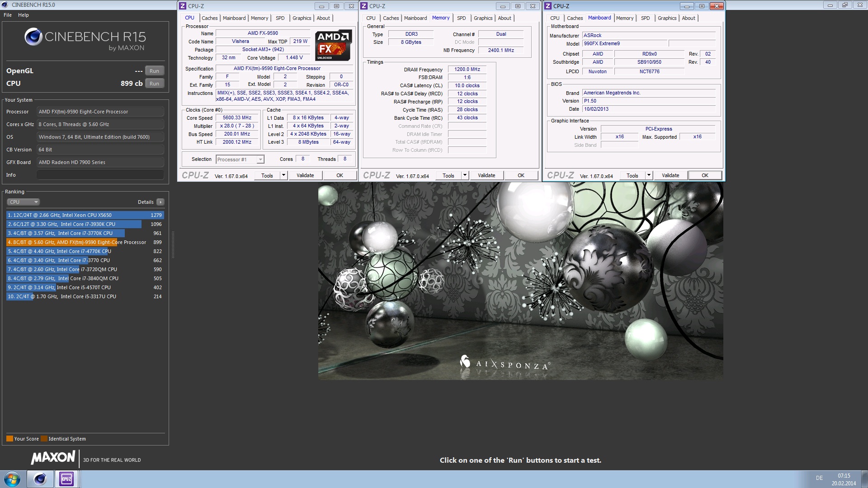This screenshot has height=488, width=868.
Task: Open the Help menu in Cinebench
Action: 24,15
